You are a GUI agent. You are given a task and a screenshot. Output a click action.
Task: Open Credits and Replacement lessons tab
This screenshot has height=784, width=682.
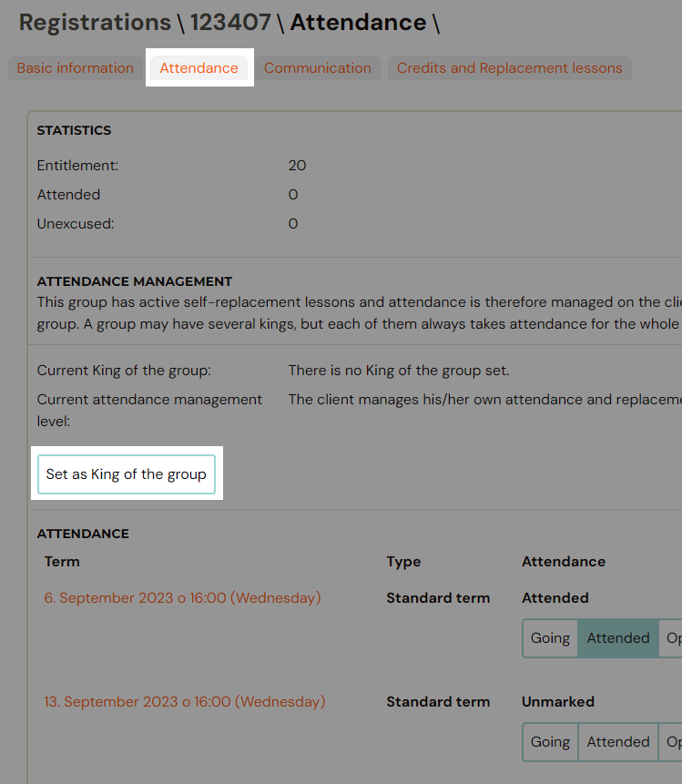click(x=509, y=68)
